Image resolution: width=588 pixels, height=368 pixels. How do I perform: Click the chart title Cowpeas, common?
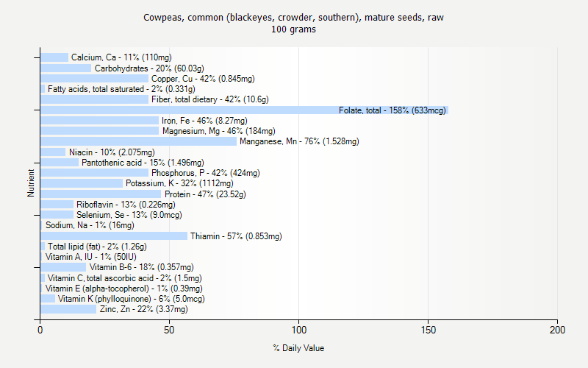click(293, 18)
